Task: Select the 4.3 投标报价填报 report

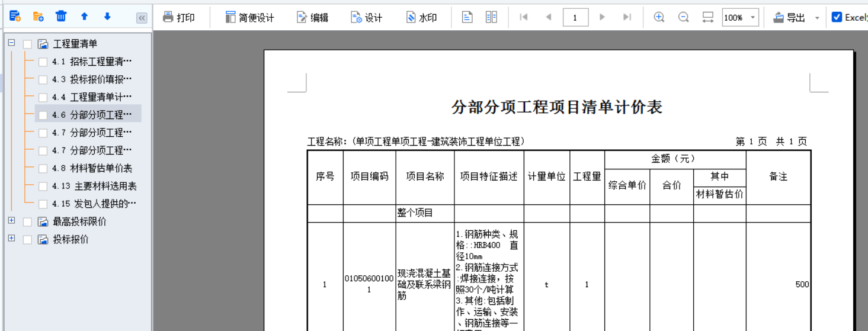Action: (x=92, y=79)
